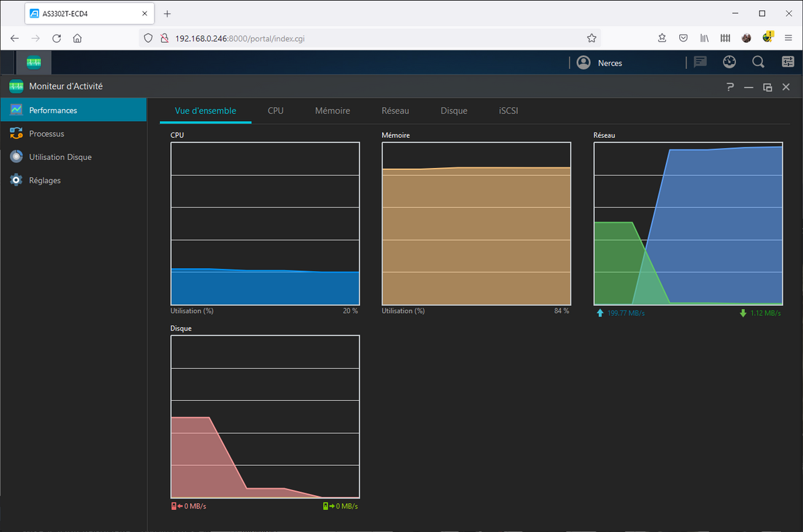Click the CPU usage graph
This screenshot has width=803, height=532.
tap(265, 224)
